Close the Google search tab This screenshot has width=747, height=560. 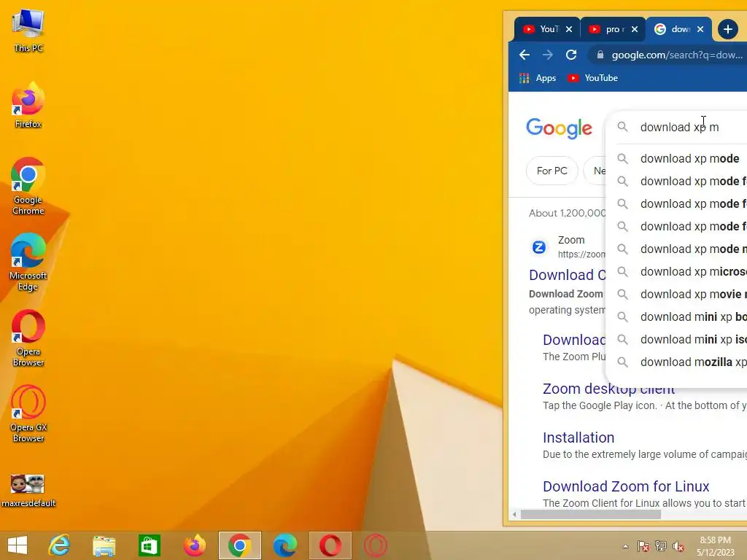click(x=700, y=29)
